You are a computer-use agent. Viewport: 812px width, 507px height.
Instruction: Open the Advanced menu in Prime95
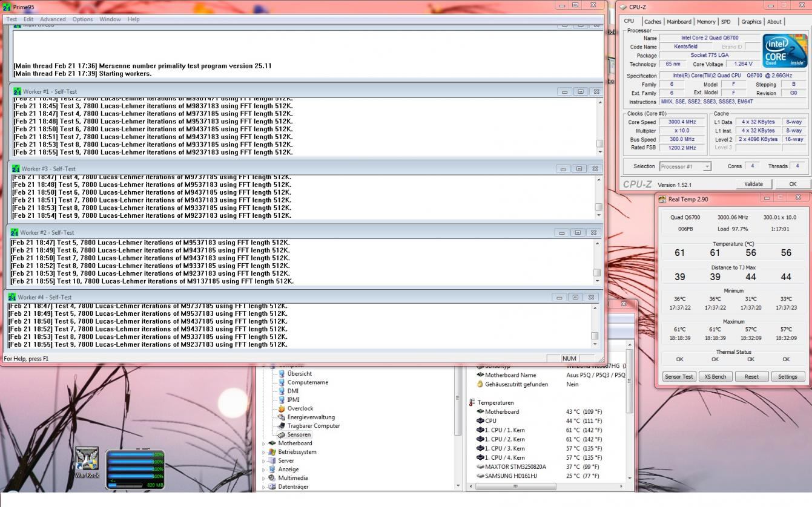(53, 19)
